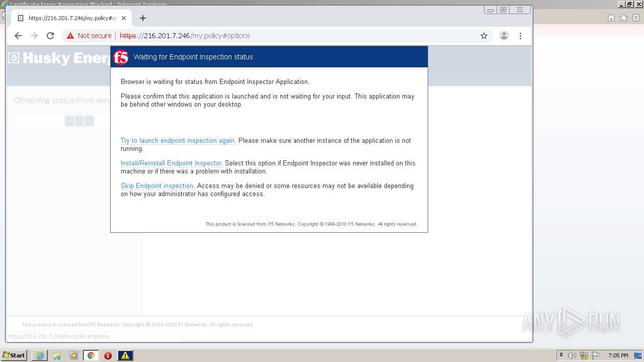Maximize the Chrome window
Screen dimensions: 644x362
click(503, 10)
